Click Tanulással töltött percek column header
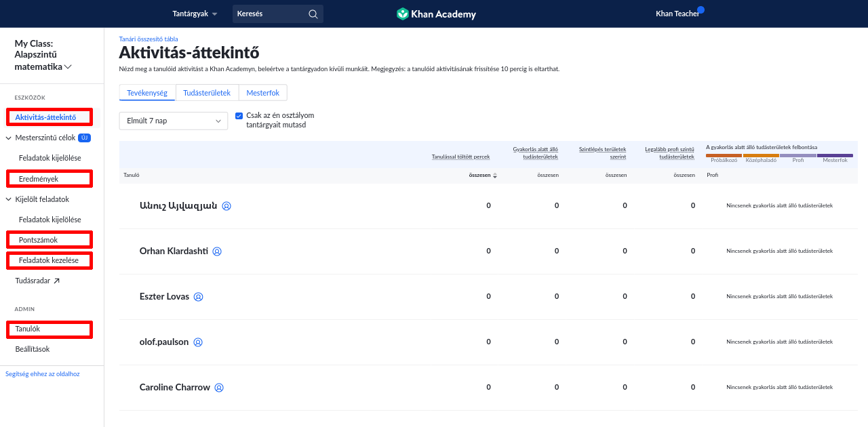 [x=460, y=157]
